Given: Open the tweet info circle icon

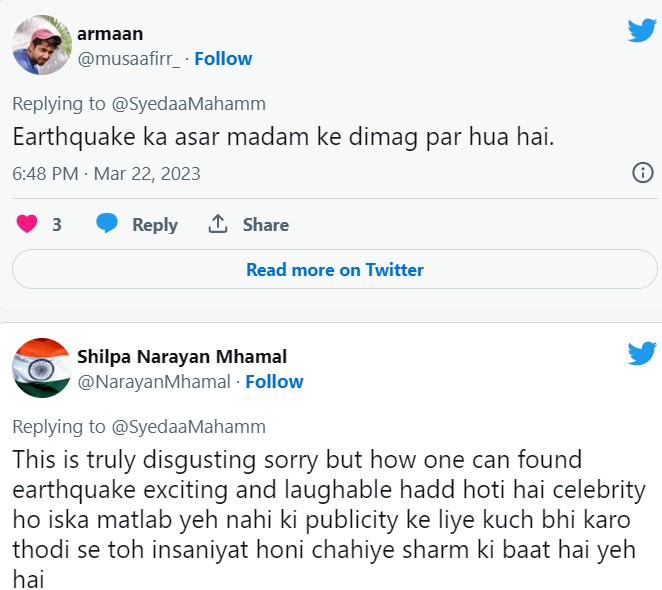Looking at the screenshot, I should [x=643, y=173].
